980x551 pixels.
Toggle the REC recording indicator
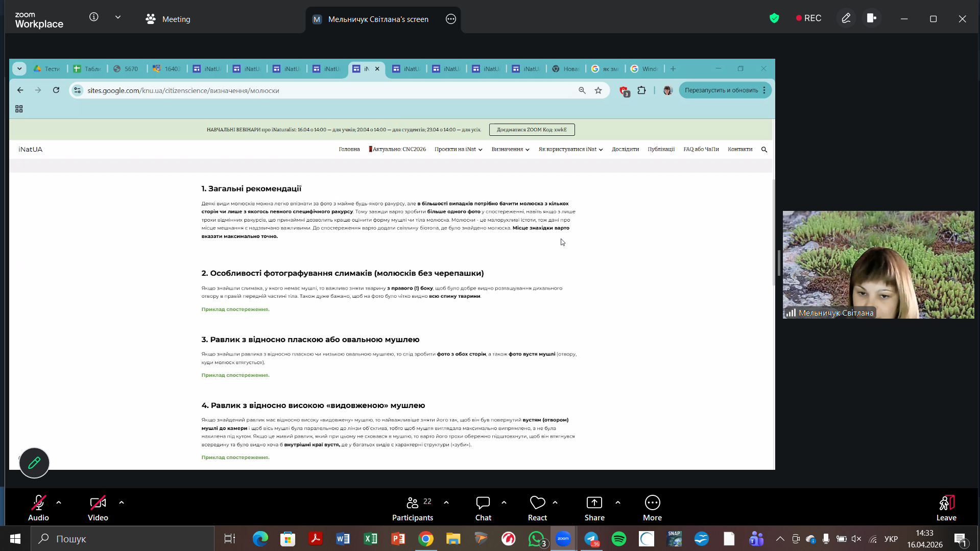pos(808,18)
